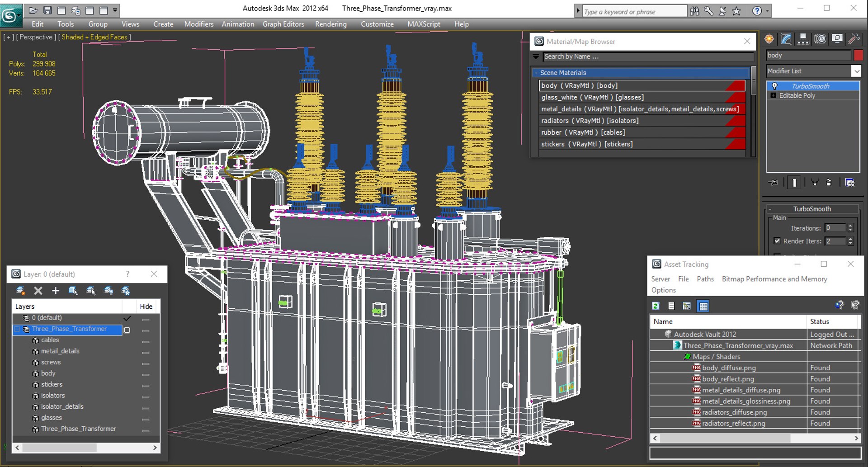Click the Save File toolbar icon
Image resolution: width=868 pixels, height=467 pixels.
[47, 10]
